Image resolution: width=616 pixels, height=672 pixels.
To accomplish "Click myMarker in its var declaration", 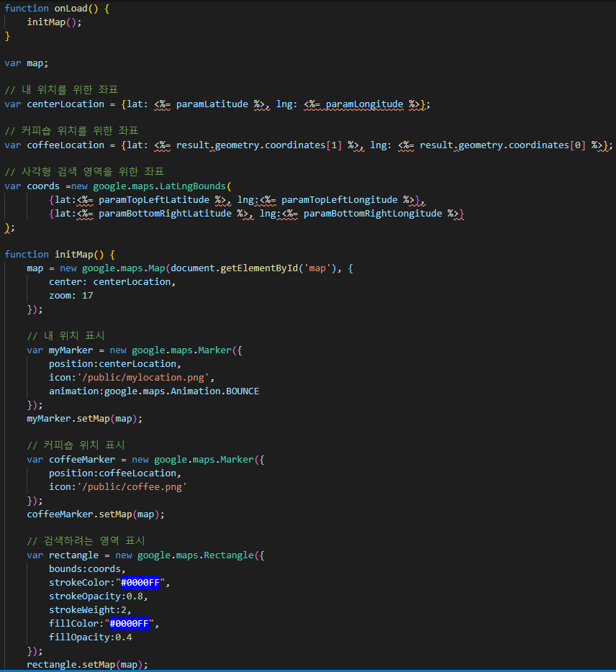I will (x=71, y=350).
